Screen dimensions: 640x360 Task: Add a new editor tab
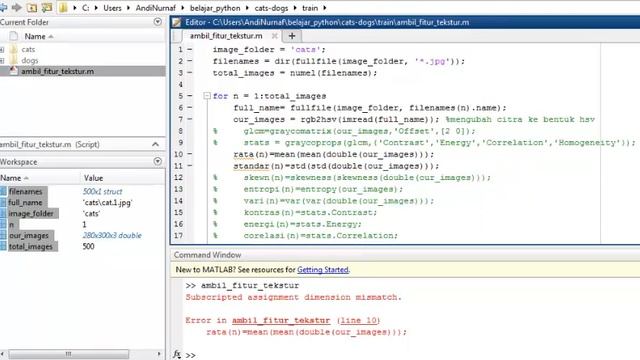(292, 36)
